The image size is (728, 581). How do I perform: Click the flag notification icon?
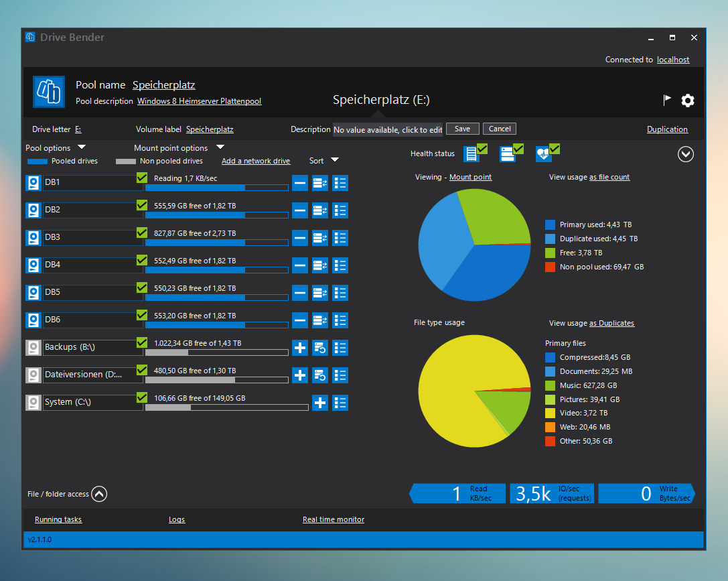pyautogui.click(x=666, y=100)
